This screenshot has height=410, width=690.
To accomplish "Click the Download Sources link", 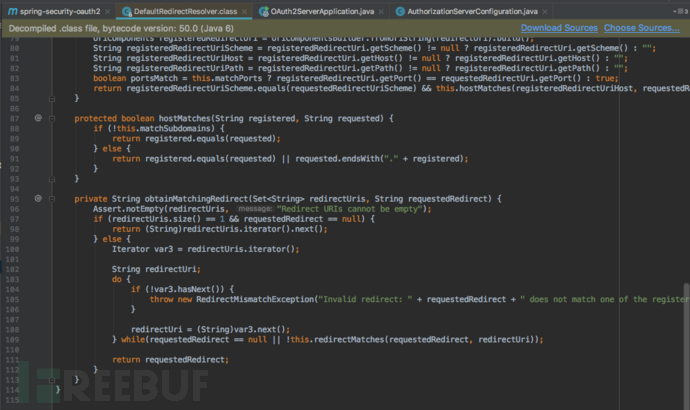I will click(x=559, y=28).
